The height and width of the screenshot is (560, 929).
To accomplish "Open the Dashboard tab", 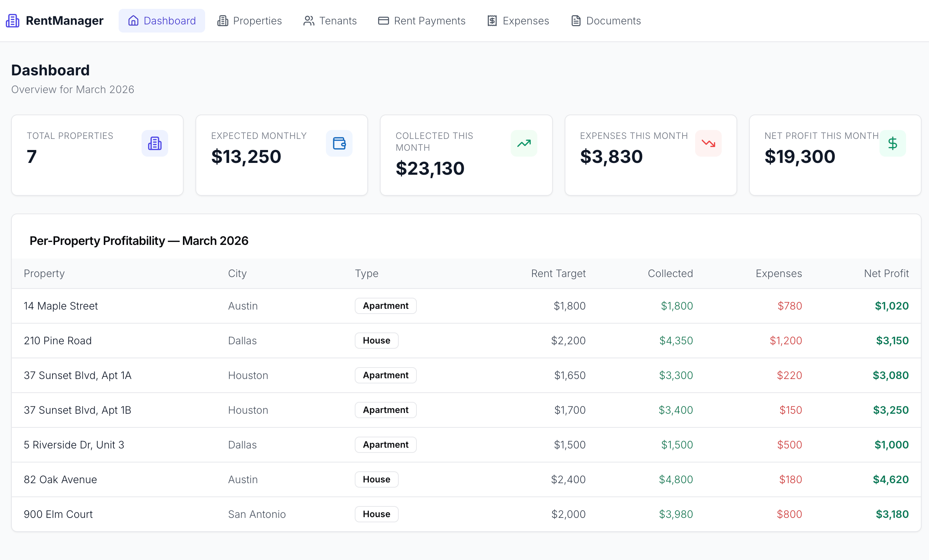I will click(162, 21).
